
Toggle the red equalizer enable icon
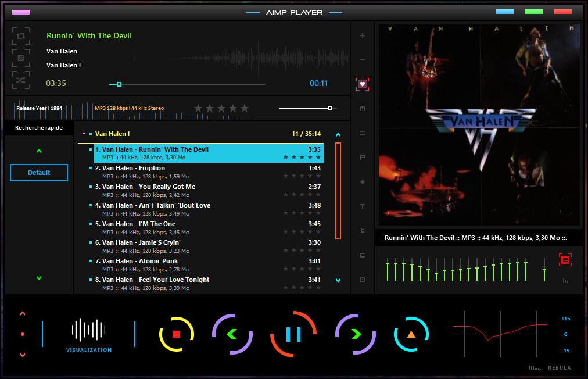(x=565, y=260)
